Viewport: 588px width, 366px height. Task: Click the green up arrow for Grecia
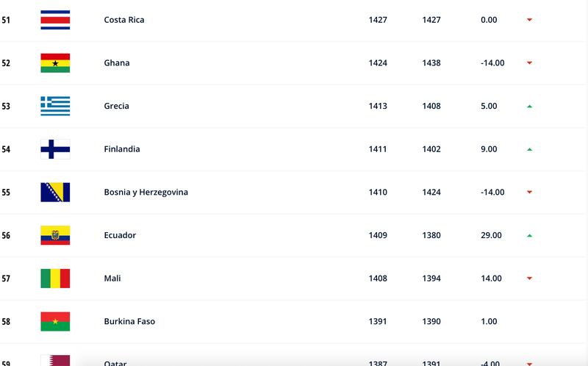pyautogui.click(x=529, y=107)
